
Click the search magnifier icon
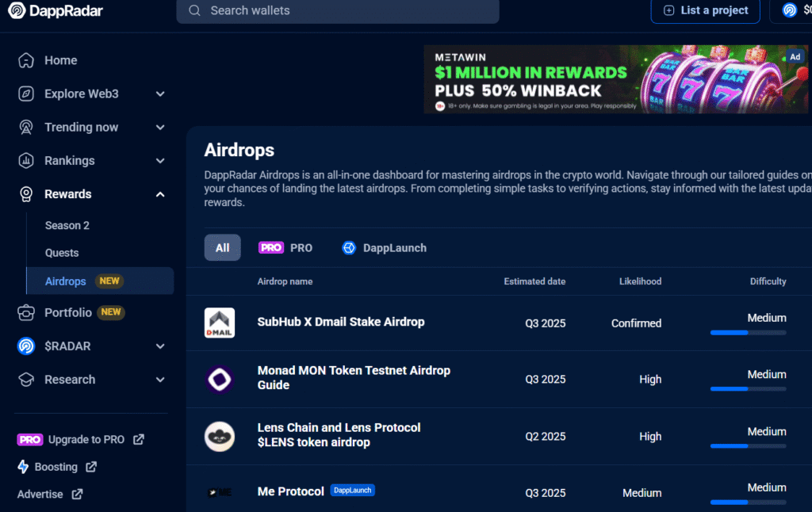coord(194,10)
